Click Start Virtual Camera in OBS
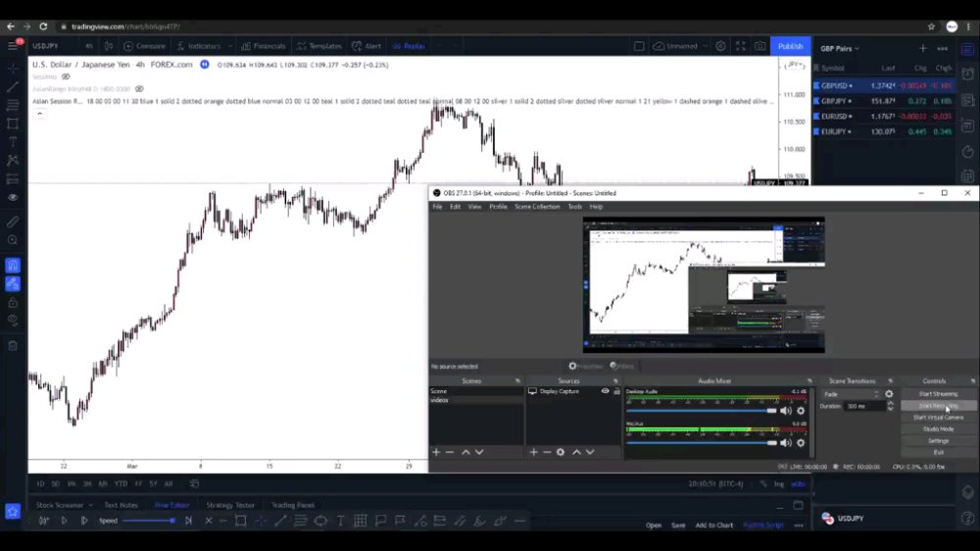Image resolution: width=980 pixels, height=551 pixels. pyautogui.click(x=938, y=417)
